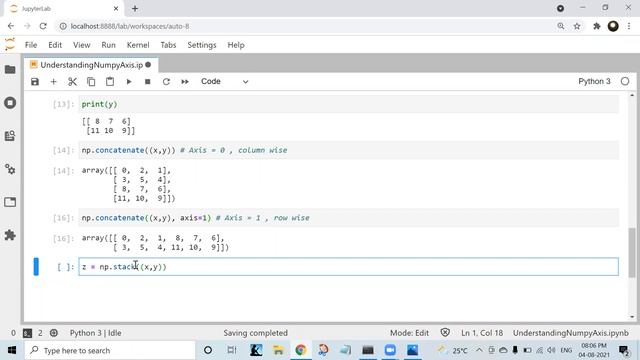The image size is (640, 360).
Task: Show hidden system tray icons chevron
Action: point(479,350)
